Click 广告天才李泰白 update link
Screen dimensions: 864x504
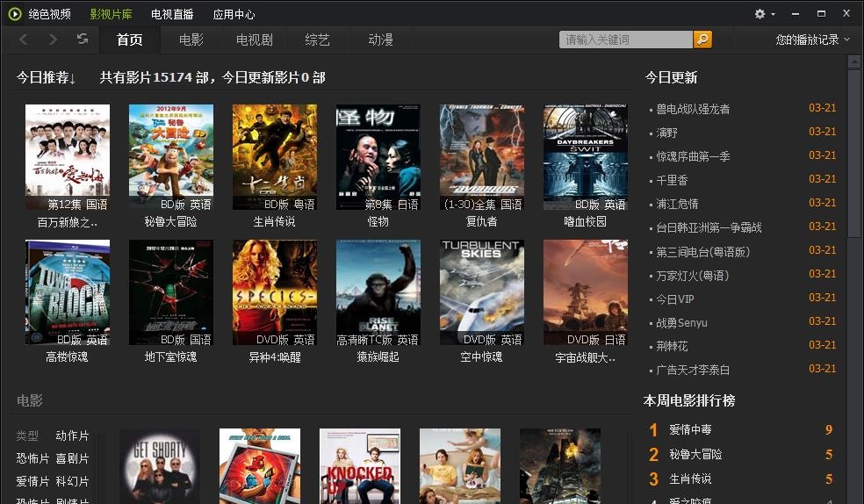click(x=693, y=371)
